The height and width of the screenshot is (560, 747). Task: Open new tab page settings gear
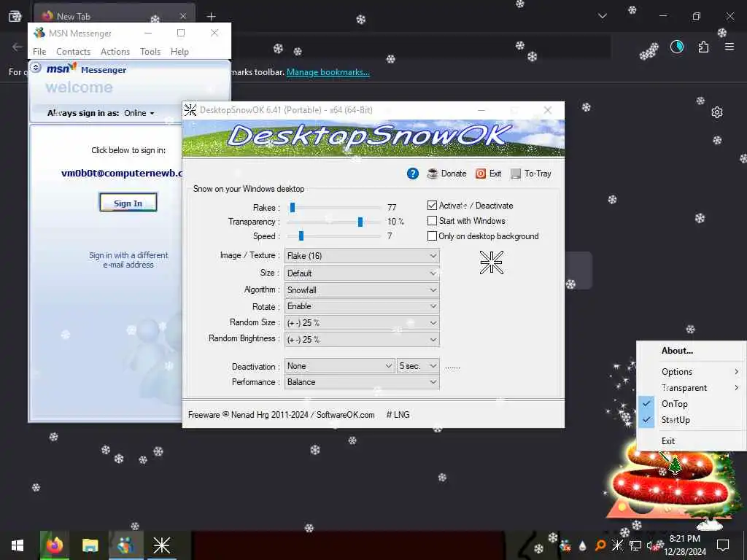pos(717,112)
